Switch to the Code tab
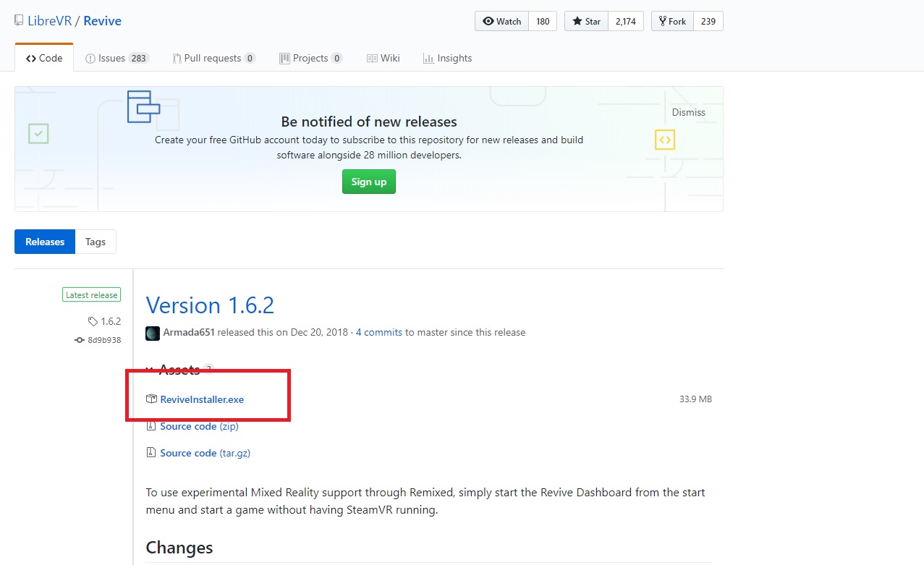 [44, 58]
